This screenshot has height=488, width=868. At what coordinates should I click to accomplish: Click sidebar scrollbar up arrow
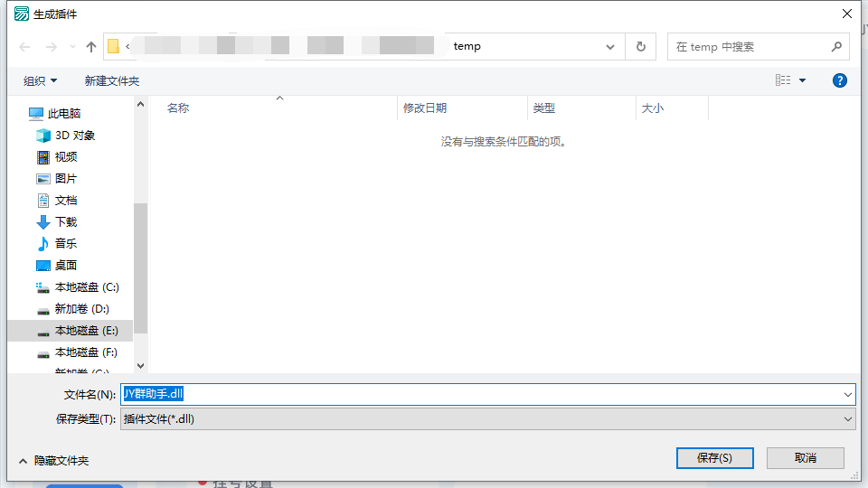[141, 104]
